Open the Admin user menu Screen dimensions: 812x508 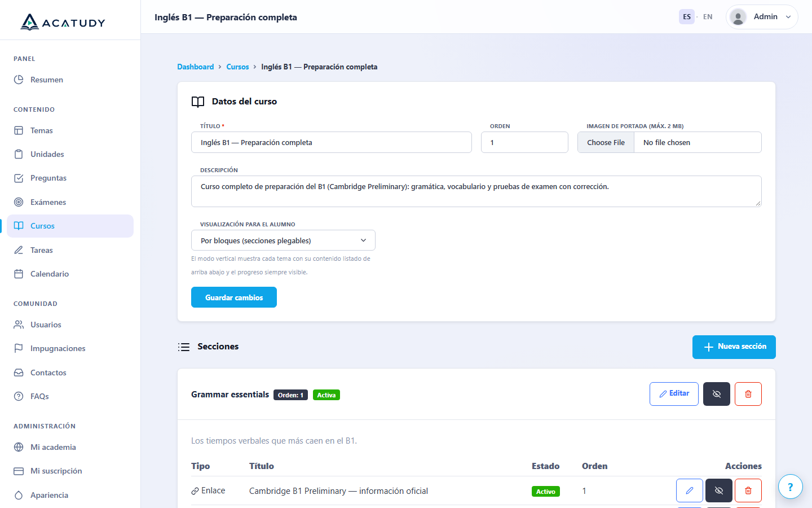[x=762, y=17]
